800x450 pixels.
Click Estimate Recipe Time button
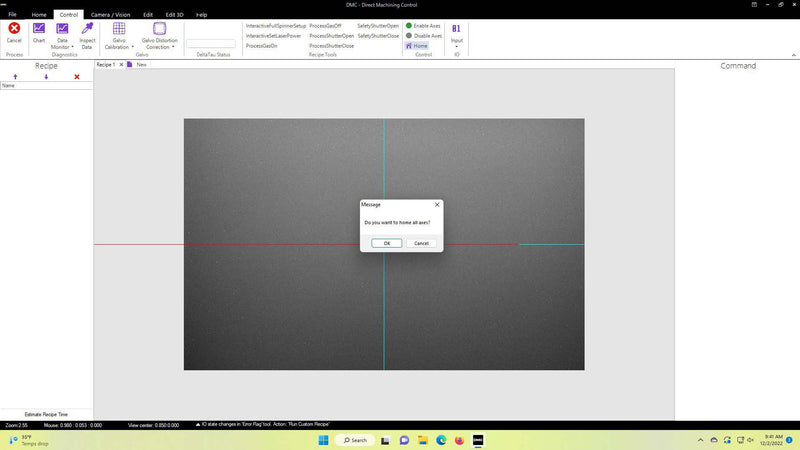point(46,415)
